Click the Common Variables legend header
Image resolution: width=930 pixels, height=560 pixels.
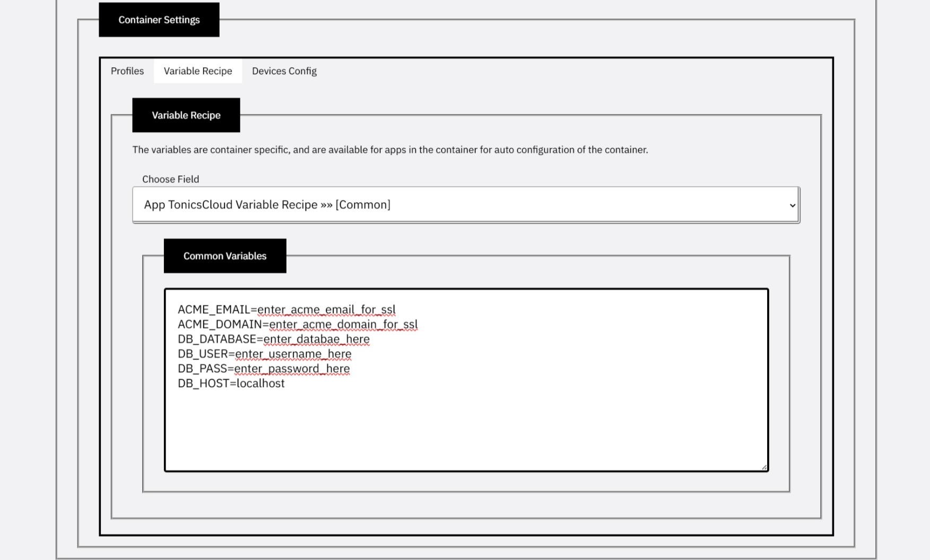(225, 256)
